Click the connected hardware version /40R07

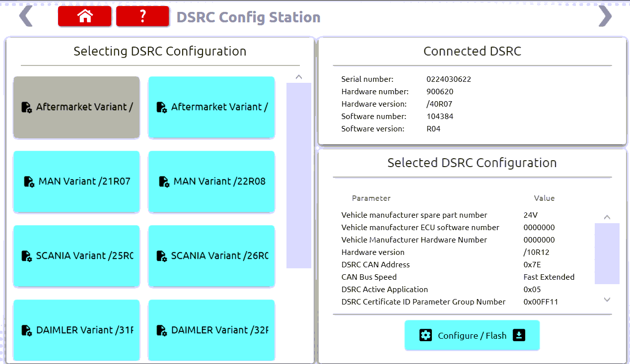coord(439,104)
